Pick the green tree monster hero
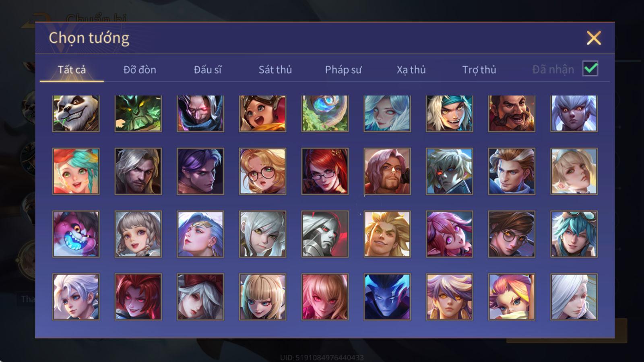 [x=138, y=113]
